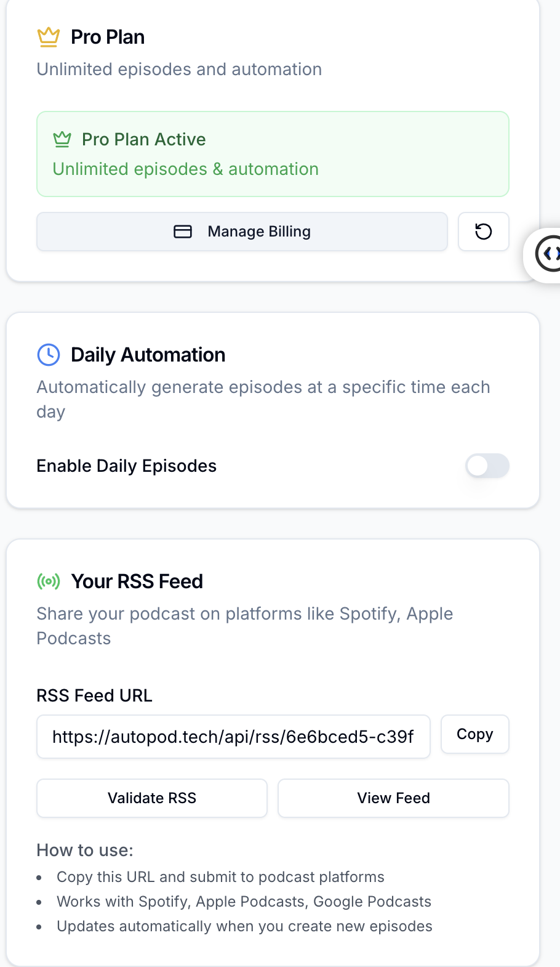Click the Pro Plan Active status banner
Viewport: 560px width, 967px height.
[x=273, y=154]
